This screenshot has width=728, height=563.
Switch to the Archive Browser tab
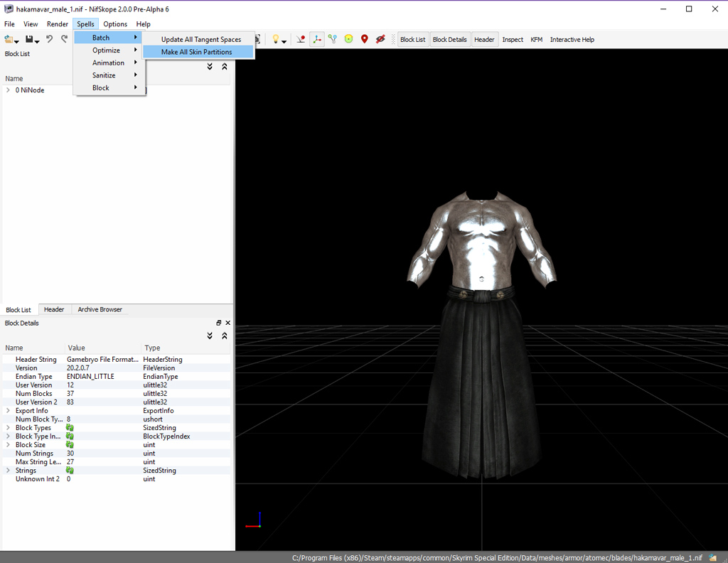click(99, 309)
